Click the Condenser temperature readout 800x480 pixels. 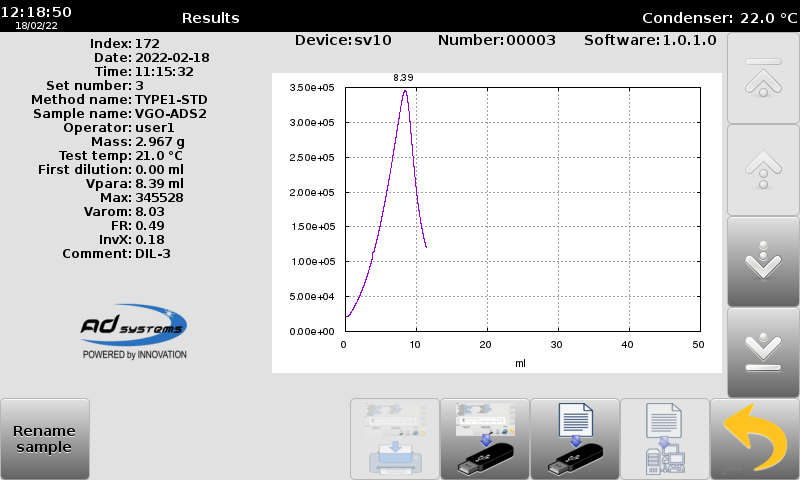(x=718, y=17)
